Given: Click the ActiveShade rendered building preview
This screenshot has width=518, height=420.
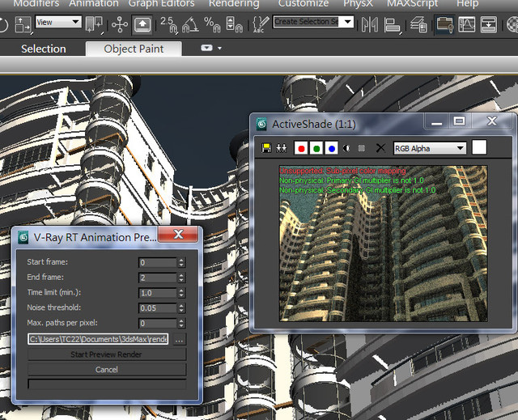Looking at the screenshot, I should tap(383, 244).
